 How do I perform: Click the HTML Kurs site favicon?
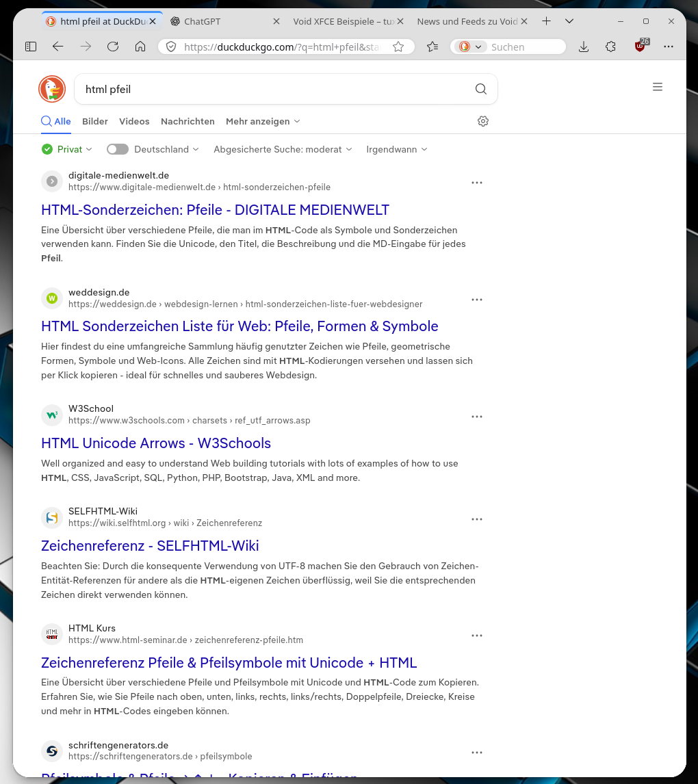(52, 634)
